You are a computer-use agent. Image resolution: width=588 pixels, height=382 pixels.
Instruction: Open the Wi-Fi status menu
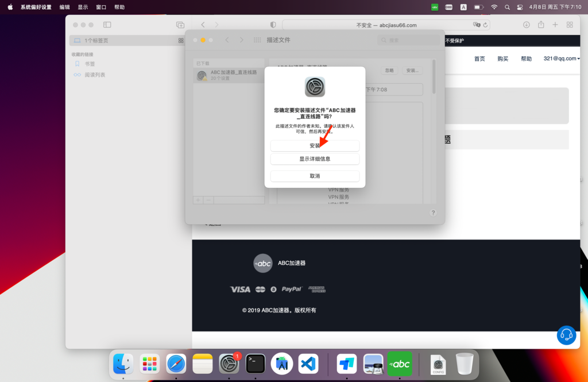coord(494,7)
